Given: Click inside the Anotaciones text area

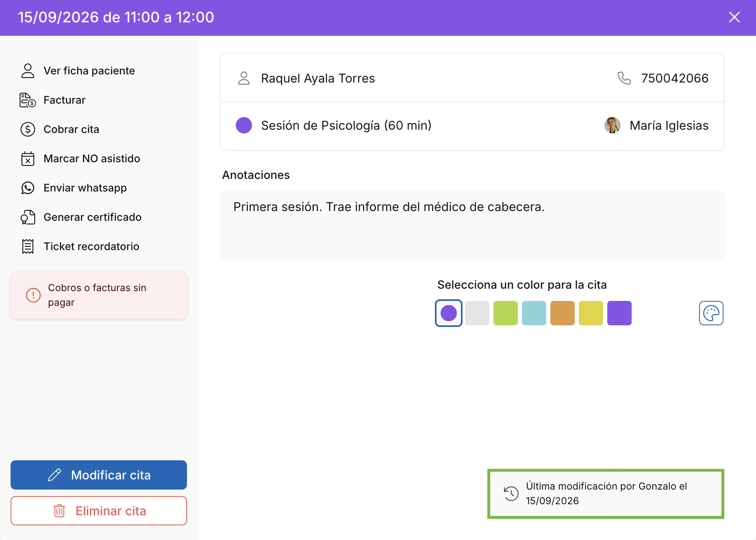Looking at the screenshot, I should pyautogui.click(x=472, y=225).
